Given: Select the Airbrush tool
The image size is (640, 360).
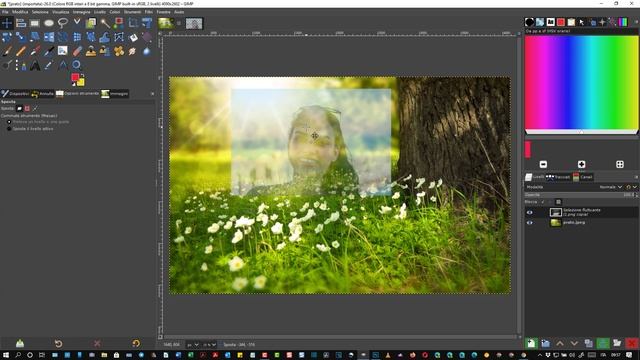Looking at the screenshot, I should pos(35,51).
